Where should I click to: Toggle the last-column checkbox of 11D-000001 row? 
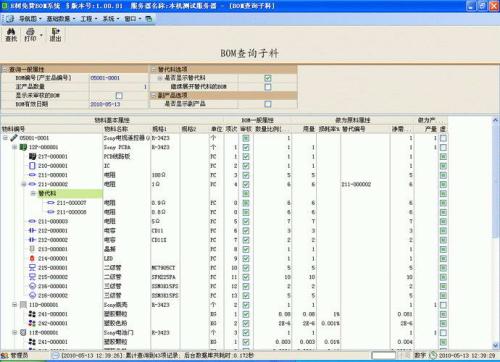click(443, 305)
